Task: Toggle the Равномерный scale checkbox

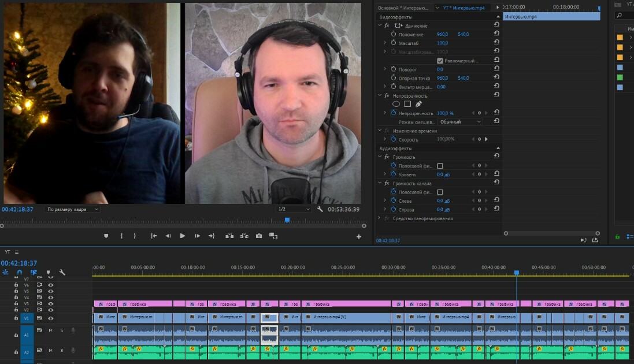Action: coord(440,61)
